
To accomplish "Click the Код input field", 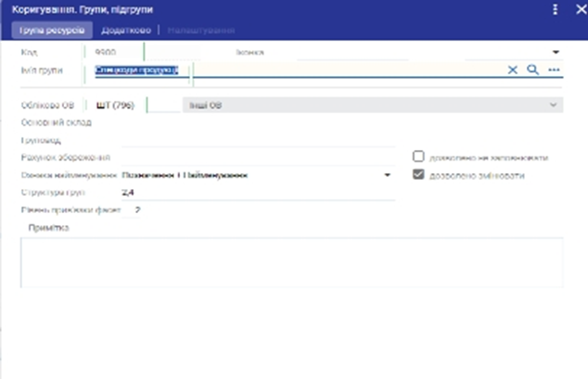I will pyautogui.click(x=116, y=53).
